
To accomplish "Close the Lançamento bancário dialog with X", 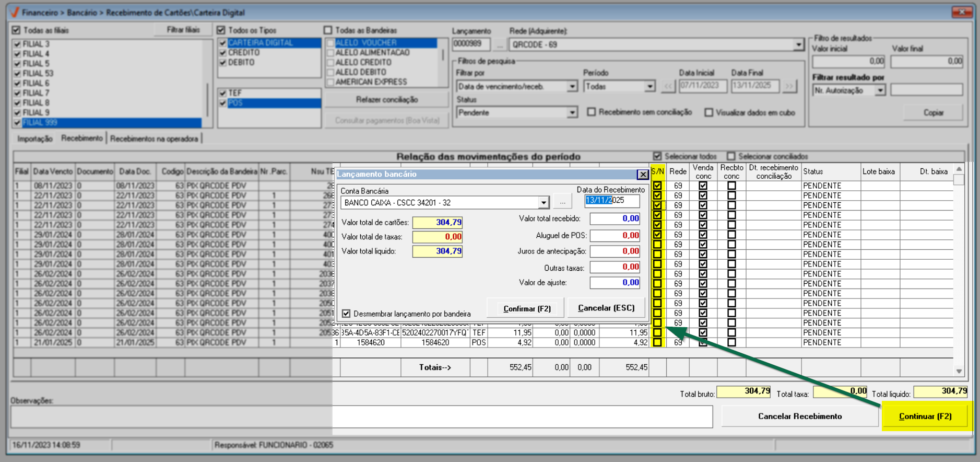I will click(x=643, y=175).
